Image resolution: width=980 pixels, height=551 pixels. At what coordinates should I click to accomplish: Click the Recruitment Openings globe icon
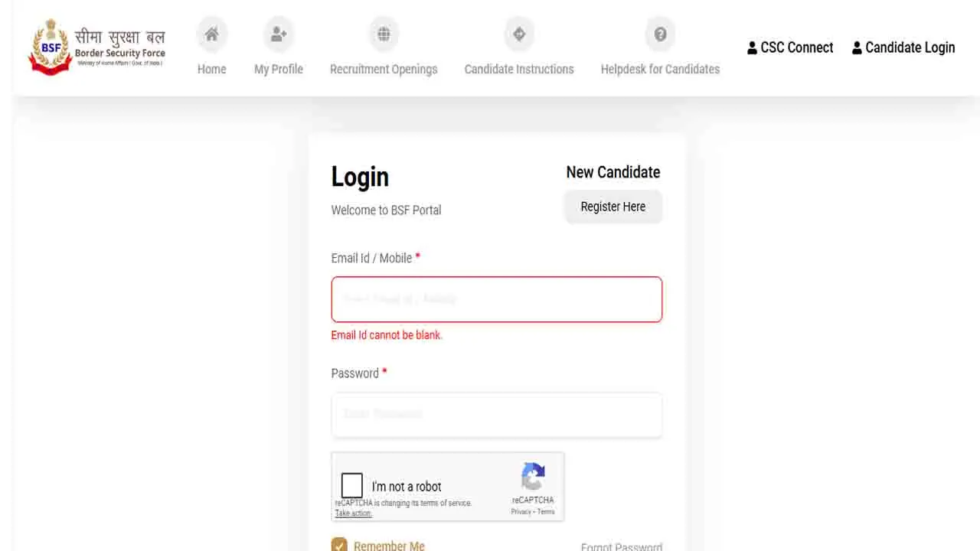(384, 34)
